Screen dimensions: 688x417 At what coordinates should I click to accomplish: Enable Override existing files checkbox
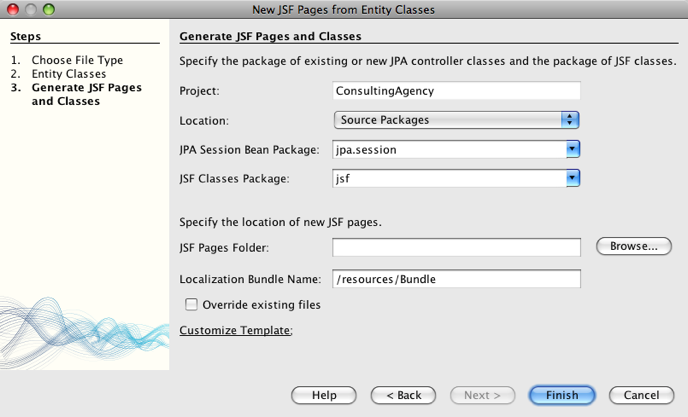[191, 304]
